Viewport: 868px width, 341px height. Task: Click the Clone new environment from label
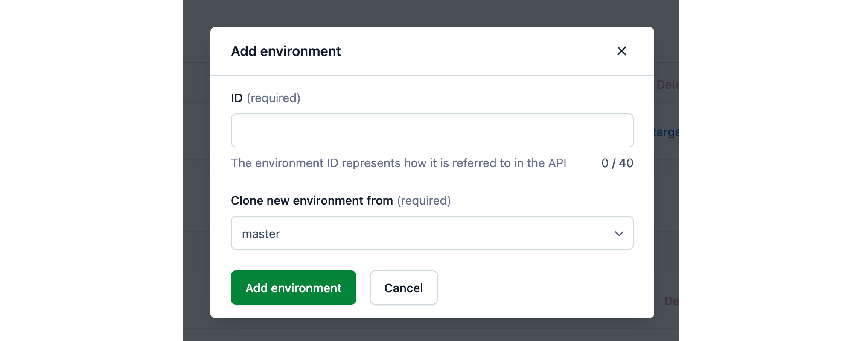(312, 200)
